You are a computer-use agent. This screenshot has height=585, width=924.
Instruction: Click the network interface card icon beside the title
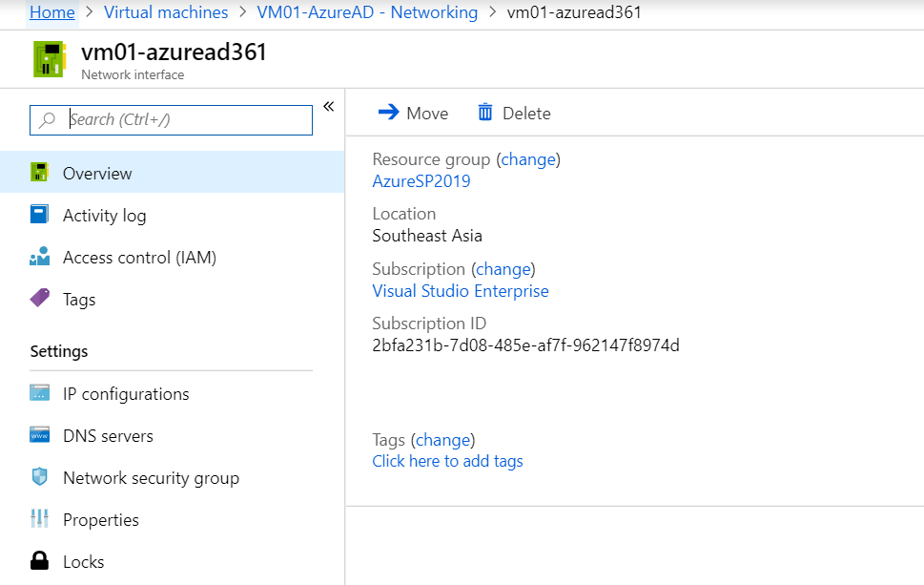50,59
